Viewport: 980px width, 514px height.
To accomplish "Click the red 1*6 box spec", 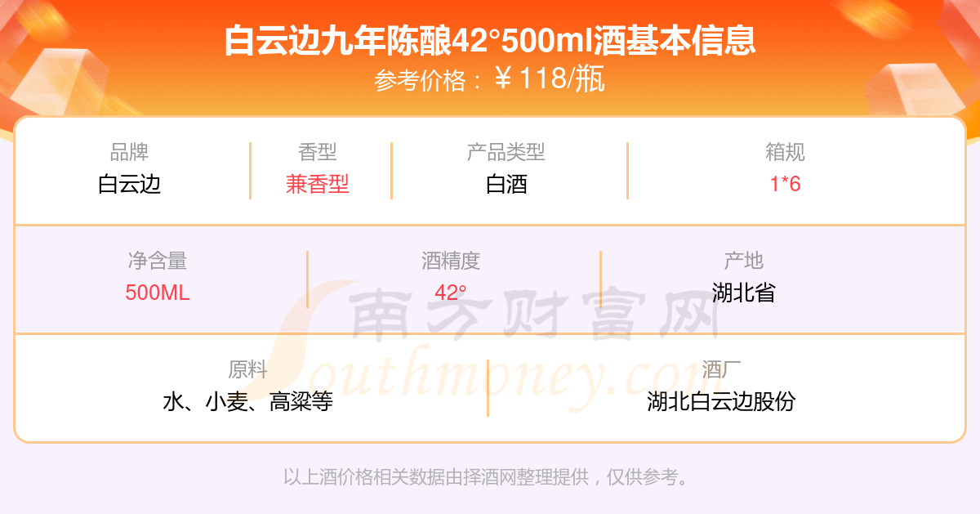I will [x=786, y=184].
